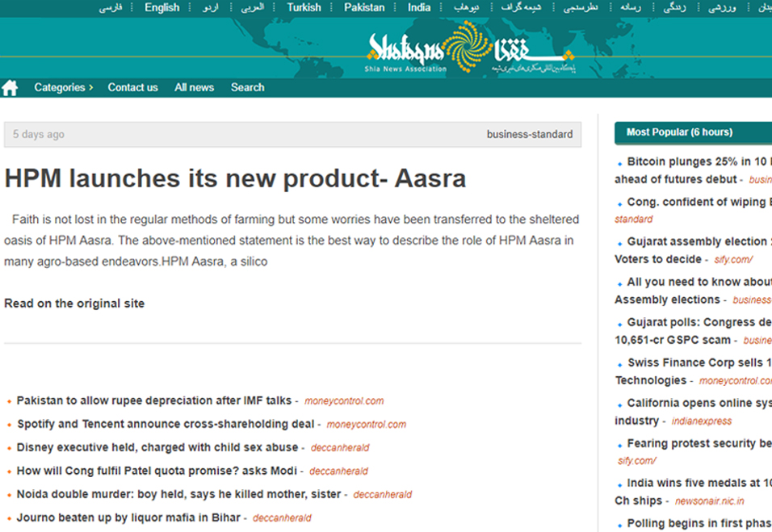This screenshot has height=532, width=772.
Task: Click deccanherald source next to Journo beaten
Action: (282, 518)
